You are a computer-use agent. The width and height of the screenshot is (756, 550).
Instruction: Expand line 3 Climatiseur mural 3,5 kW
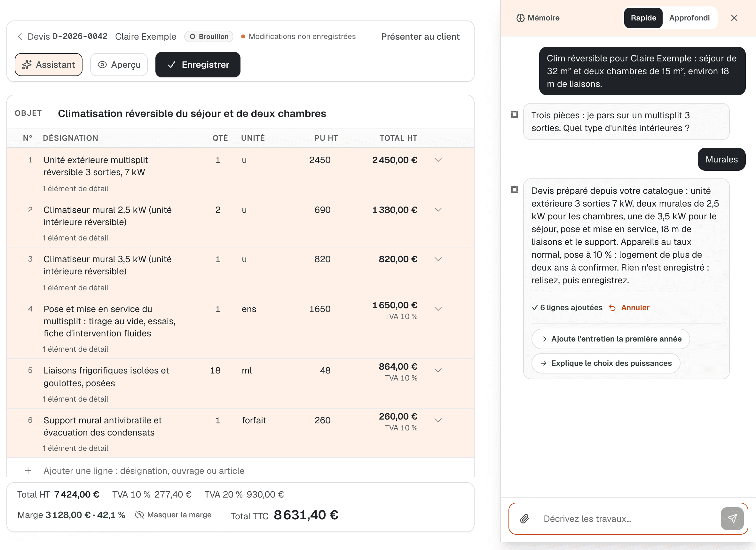438,259
